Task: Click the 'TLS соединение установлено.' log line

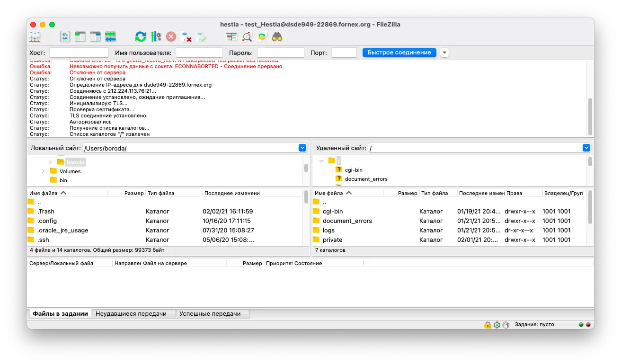Action: click(x=108, y=115)
